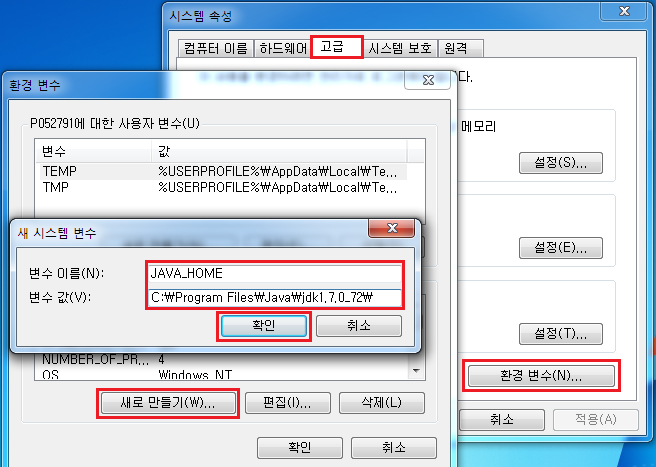Select the TEMP user variable row
This screenshot has height=467, width=656.
pyautogui.click(x=224, y=172)
